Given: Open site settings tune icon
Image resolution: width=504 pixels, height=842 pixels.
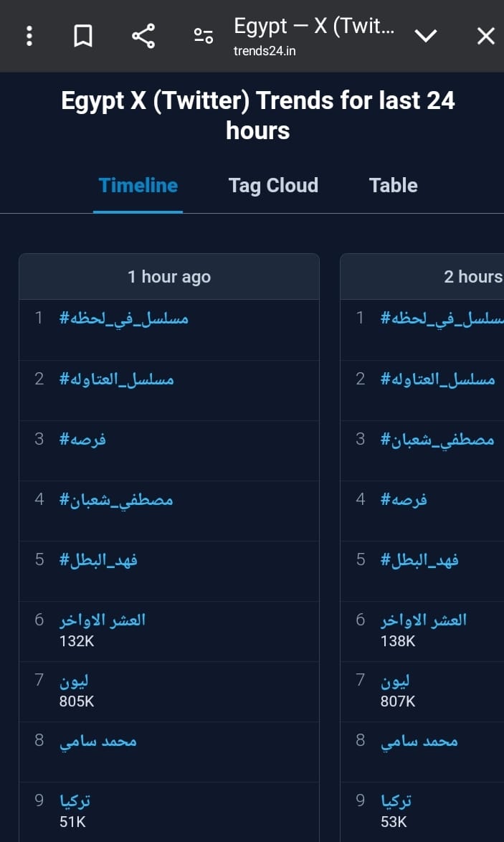Looking at the screenshot, I should point(204,36).
